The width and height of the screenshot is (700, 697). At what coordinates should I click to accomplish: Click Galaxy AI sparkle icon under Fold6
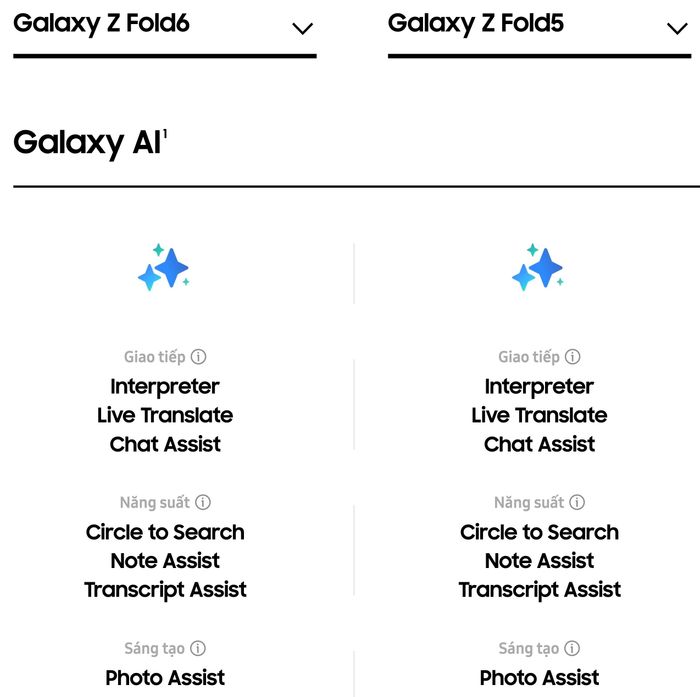point(163,267)
